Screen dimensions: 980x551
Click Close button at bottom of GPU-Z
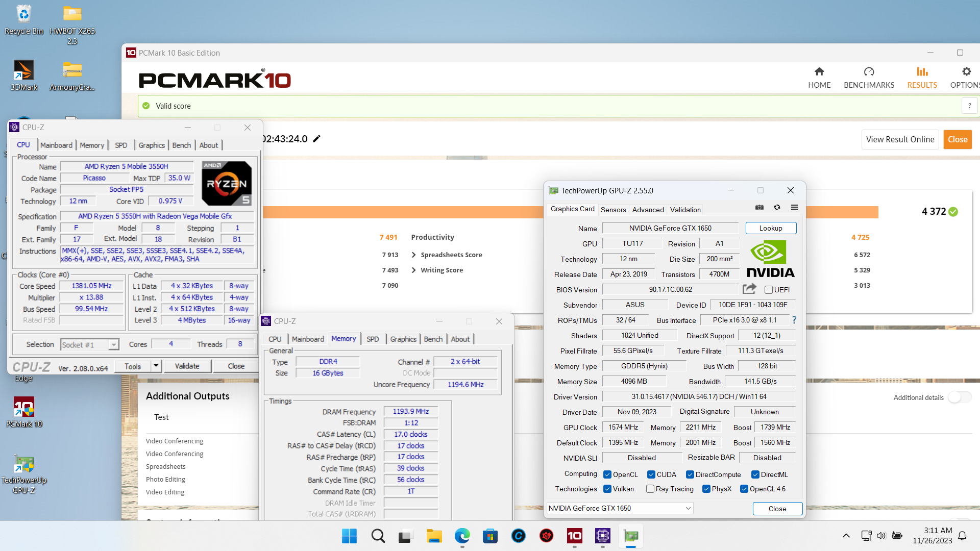777,509
